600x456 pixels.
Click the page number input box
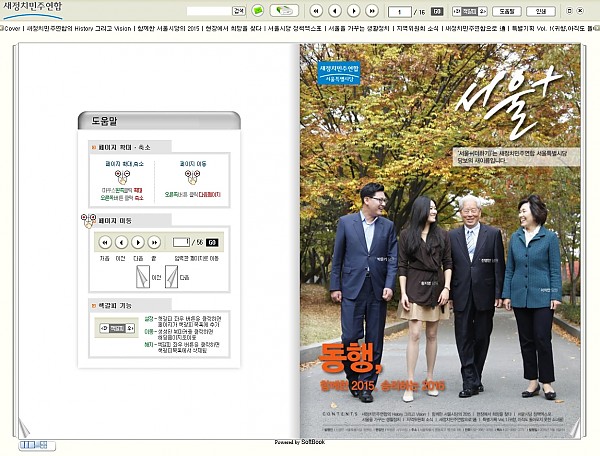coord(399,12)
